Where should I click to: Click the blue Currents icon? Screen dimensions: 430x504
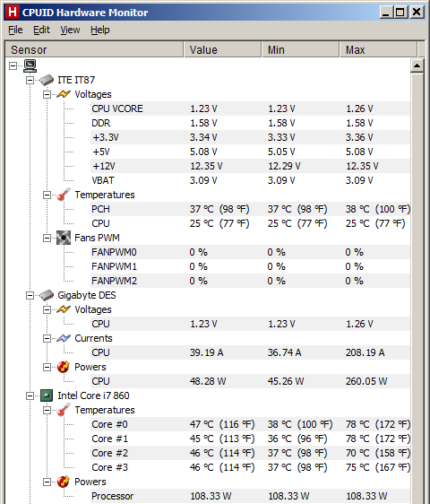pyautogui.click(x=64, y=338)
